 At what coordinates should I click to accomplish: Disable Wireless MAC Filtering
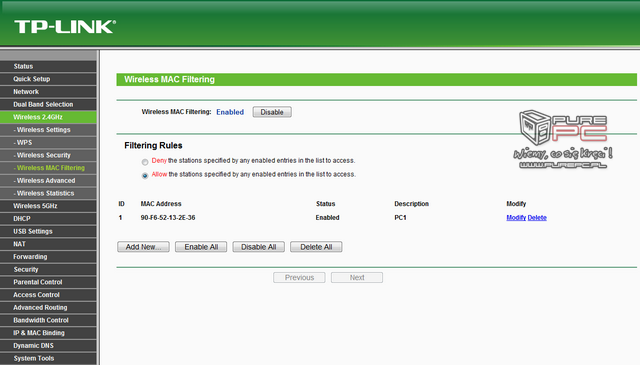point(272,112)
